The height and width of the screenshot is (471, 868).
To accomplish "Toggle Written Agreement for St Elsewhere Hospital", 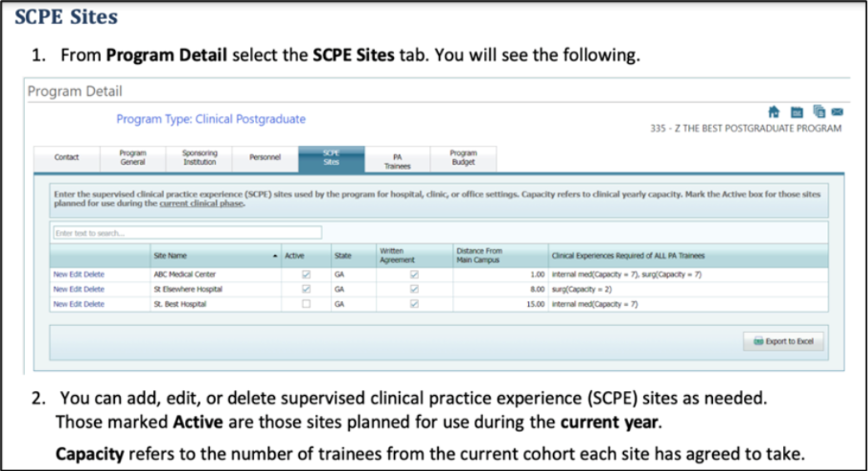I will 414,289.
